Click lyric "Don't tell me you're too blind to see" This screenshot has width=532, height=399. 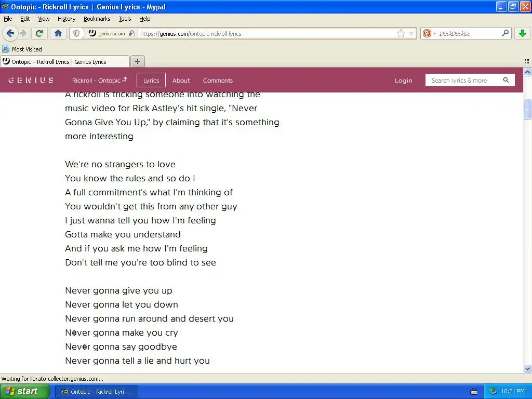[140, 262]
